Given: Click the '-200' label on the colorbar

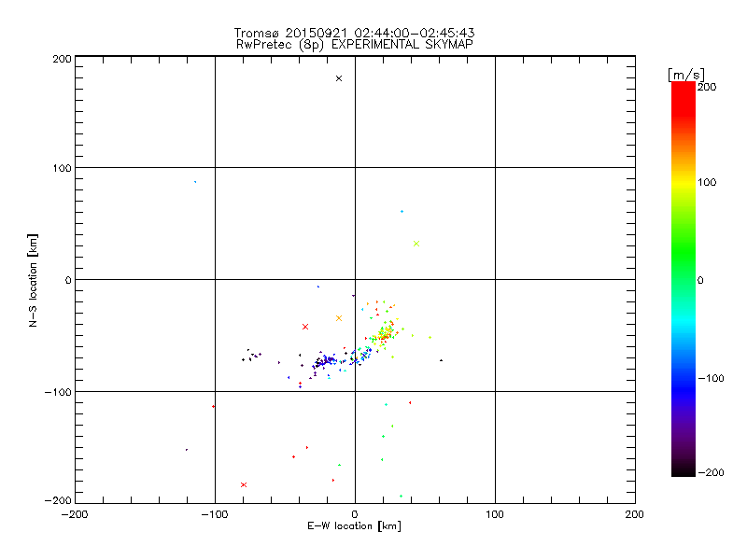Looking at the screenshot, I should 711,472.
